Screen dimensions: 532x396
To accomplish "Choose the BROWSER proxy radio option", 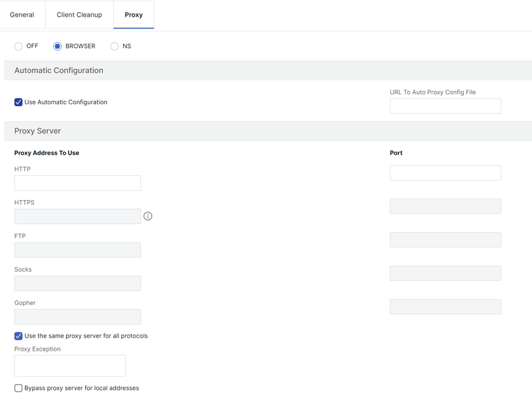I will [x=57, y=46].
